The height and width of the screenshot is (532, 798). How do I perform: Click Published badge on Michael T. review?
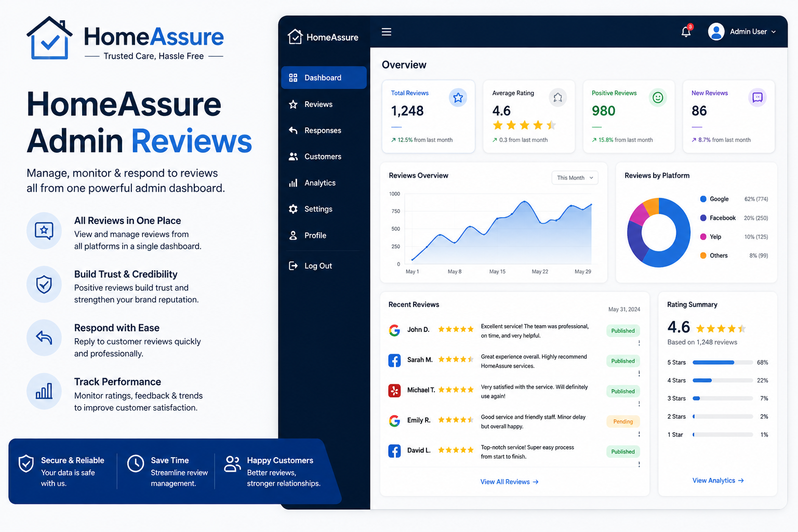tap(623, 391)
